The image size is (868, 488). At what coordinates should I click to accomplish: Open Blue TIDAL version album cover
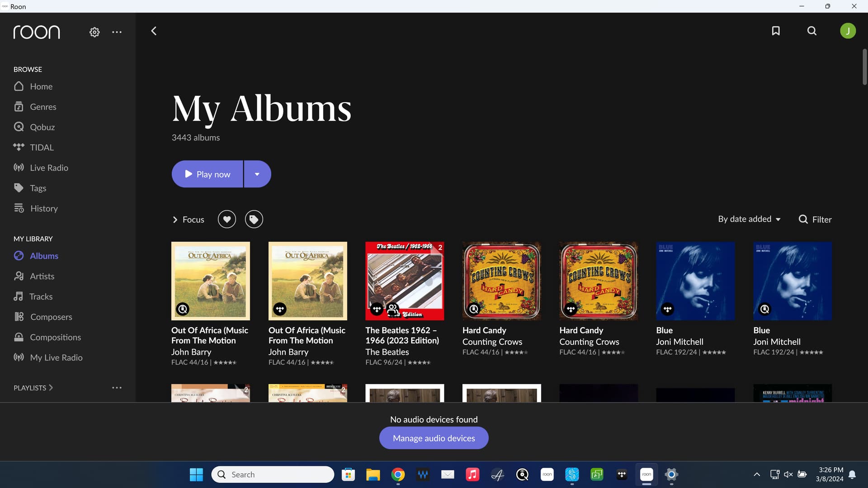pyautogui.click(x=695, y=281)
